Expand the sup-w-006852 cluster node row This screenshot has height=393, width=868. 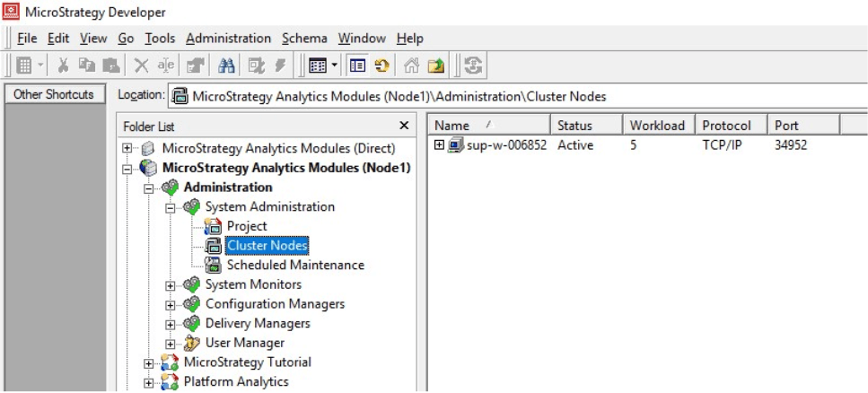439,145
